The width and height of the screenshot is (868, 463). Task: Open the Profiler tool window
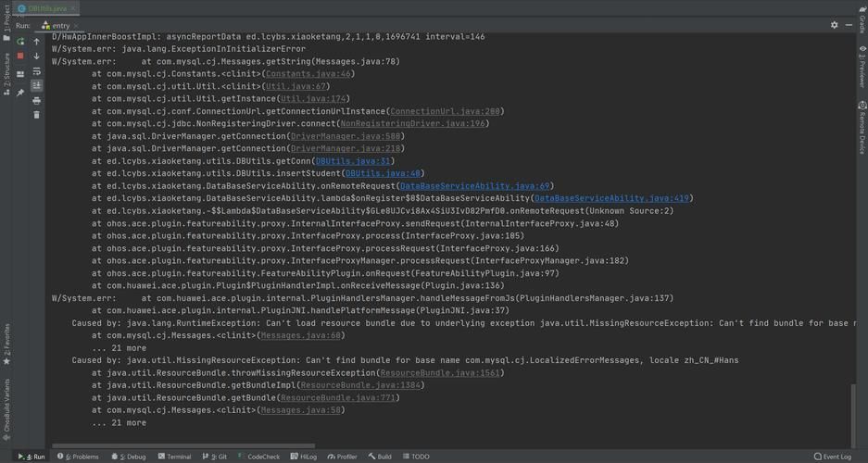342,457
